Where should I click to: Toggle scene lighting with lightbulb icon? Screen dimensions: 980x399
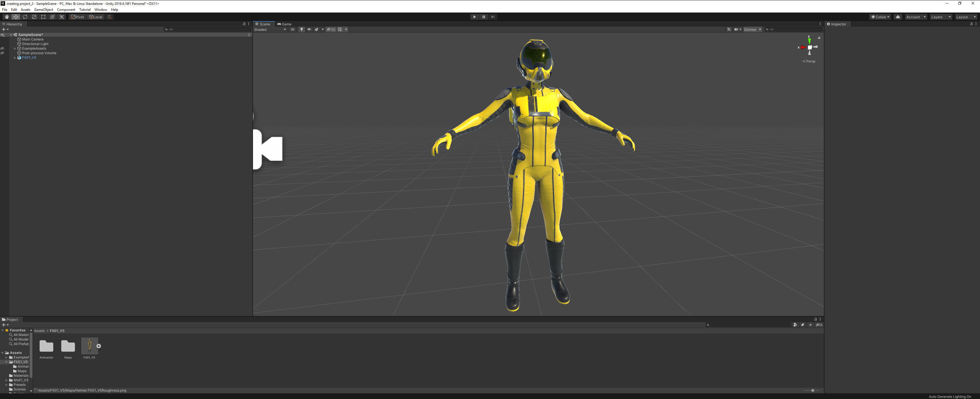(x=301, y=29)
